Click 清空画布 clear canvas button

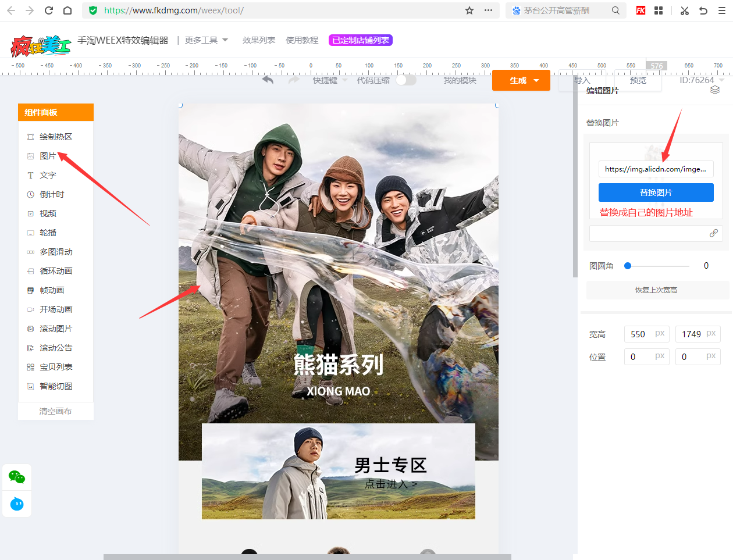coord(56,411)
